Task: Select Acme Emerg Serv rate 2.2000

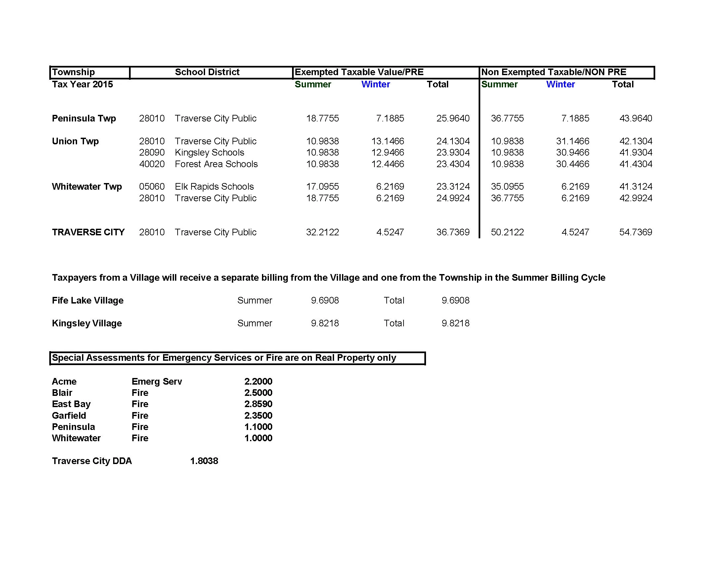Action: [258, 381]
